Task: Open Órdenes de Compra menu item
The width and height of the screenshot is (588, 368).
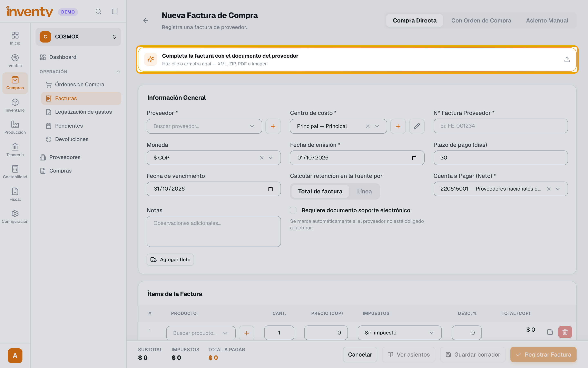Action: tap(81, 84)
